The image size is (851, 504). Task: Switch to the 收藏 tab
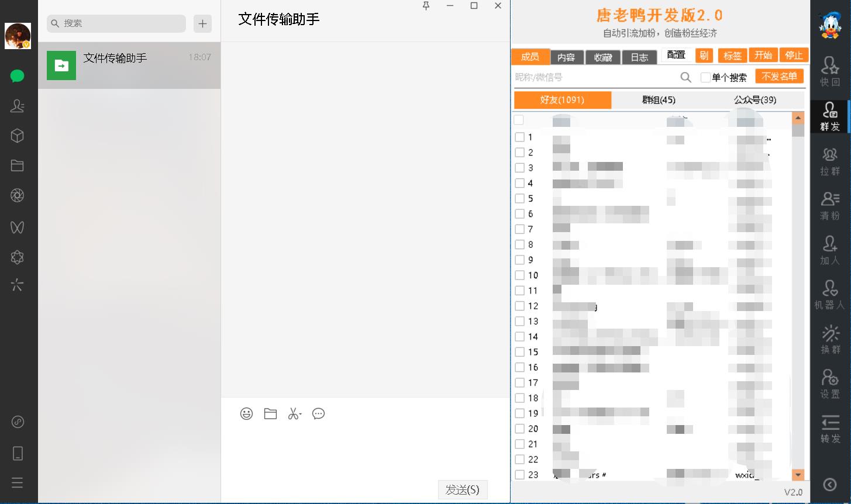tap(603, 57)
